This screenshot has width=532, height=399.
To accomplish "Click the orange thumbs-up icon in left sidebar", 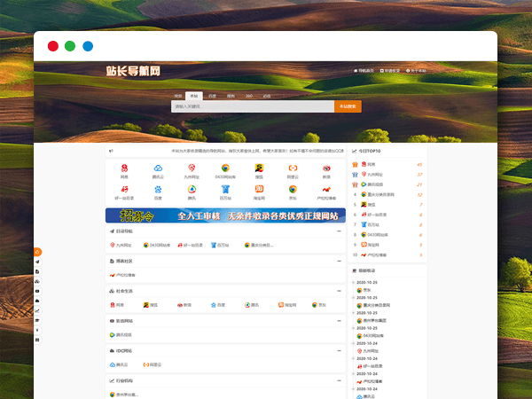I will tap(37, 253).
